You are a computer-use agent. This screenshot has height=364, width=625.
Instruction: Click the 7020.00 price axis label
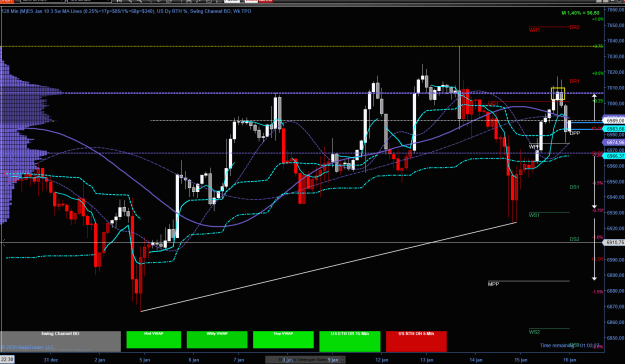pyautogui.click(x=615, y=72)
